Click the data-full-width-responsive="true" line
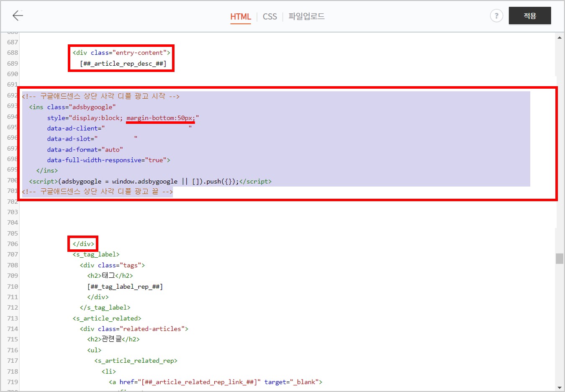Viewport: 565px width, 392px height. [109, 160]
